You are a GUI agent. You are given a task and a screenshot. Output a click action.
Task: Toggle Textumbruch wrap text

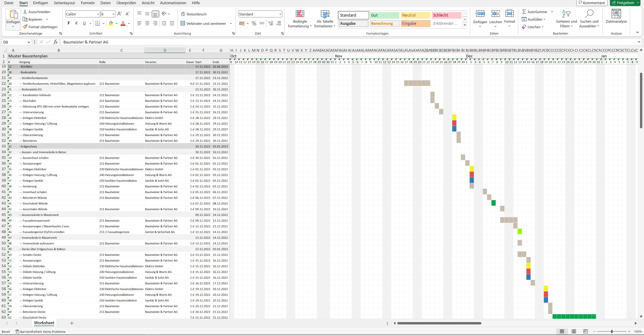point(194,14)
